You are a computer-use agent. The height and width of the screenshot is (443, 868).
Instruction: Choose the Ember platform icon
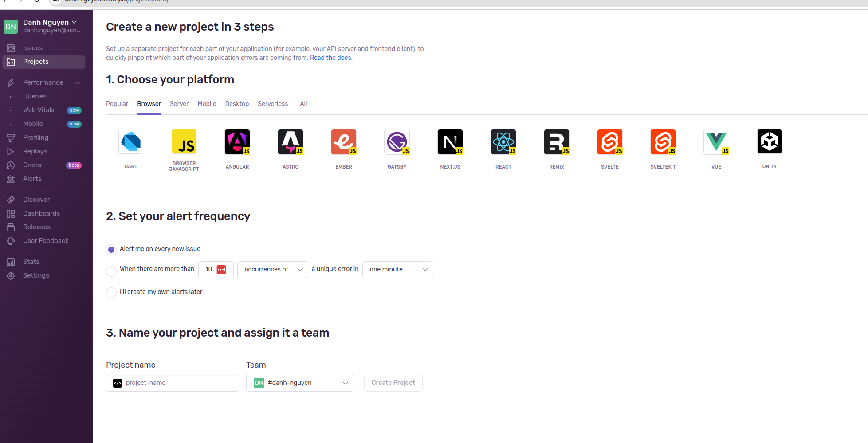344,142
